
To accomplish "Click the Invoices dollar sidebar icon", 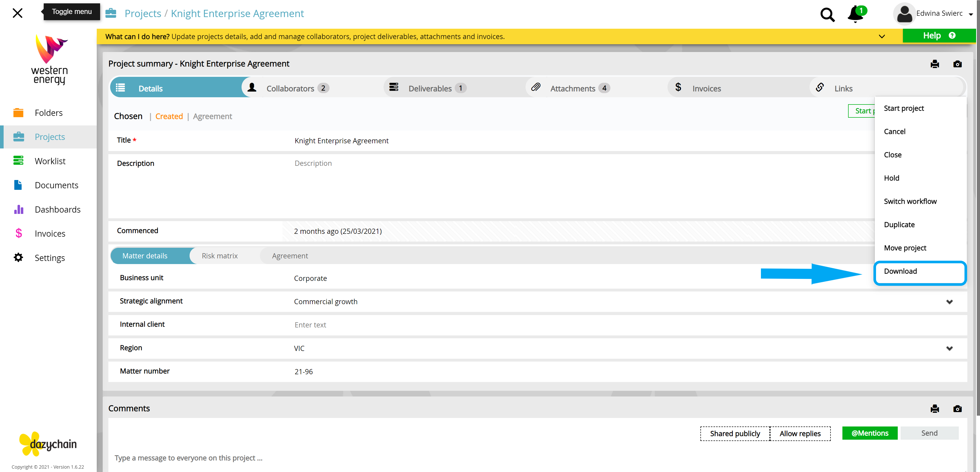I will click(19, 233).
